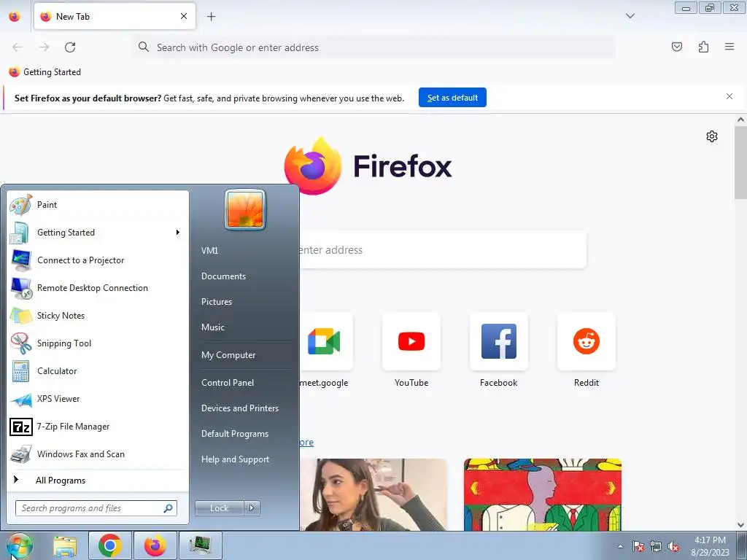Screen dimensions: 747x560
Task: Click the Forward navigation arrow
Action: click(44, 47)
